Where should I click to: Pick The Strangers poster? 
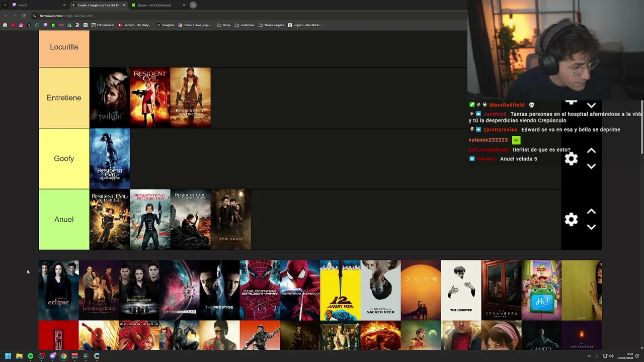coord(501,290)
